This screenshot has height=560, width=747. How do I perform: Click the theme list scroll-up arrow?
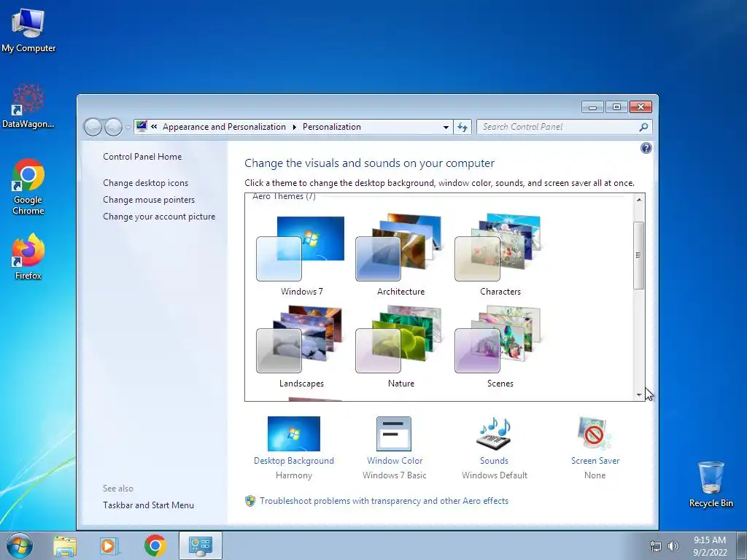tap(639, 200)
